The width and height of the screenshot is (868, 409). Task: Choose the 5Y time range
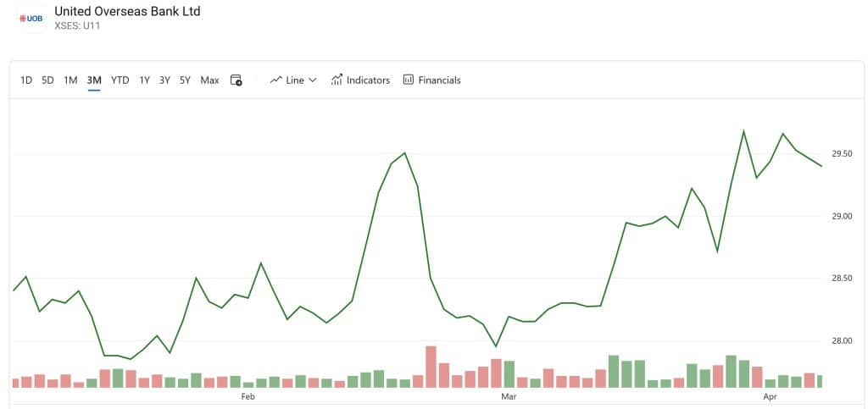click(185, 80)
